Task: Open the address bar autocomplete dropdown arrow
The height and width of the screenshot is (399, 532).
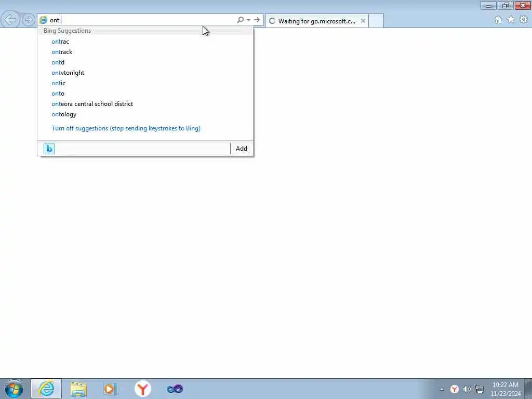Action: (249, 20)
